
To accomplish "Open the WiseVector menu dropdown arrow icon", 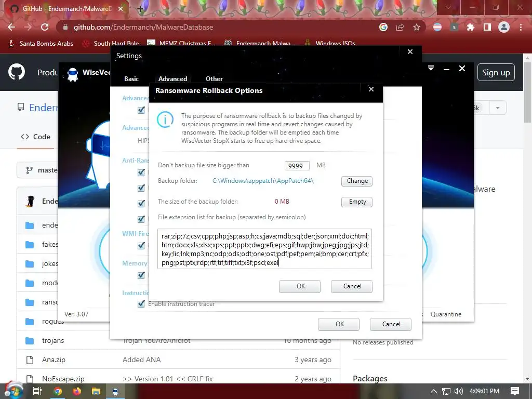I will point(431,68).
